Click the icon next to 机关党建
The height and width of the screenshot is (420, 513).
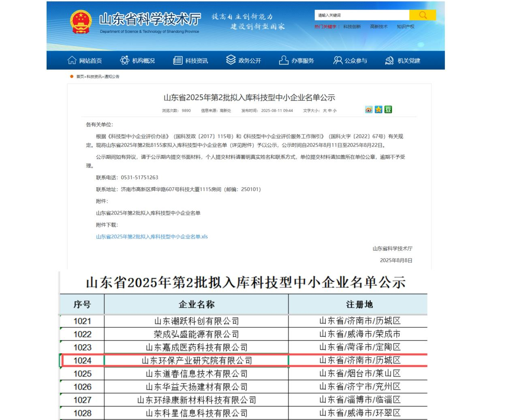coord(390,60)
